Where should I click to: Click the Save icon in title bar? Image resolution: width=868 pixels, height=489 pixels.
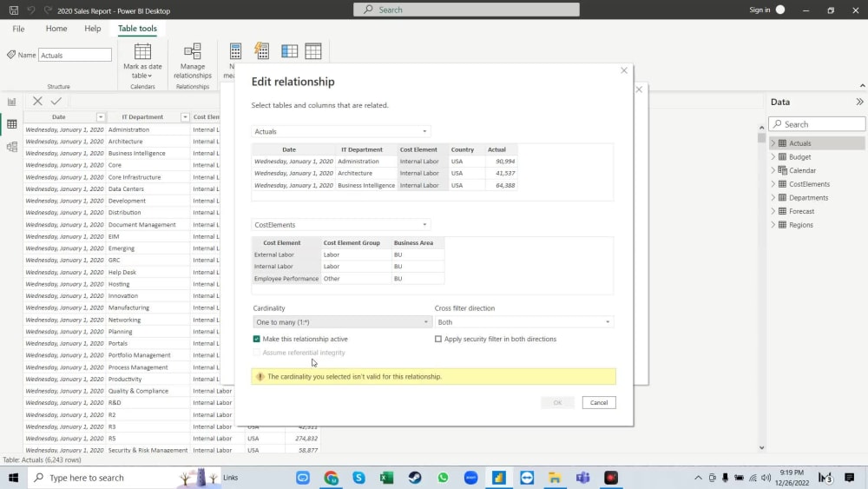(14, 10)
